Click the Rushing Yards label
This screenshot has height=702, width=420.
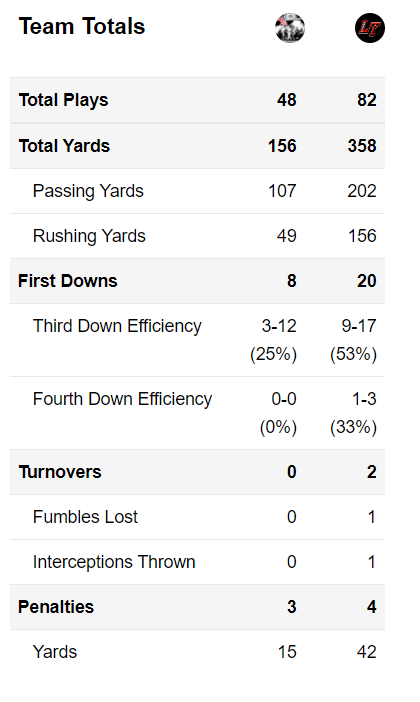pos(90,236)
